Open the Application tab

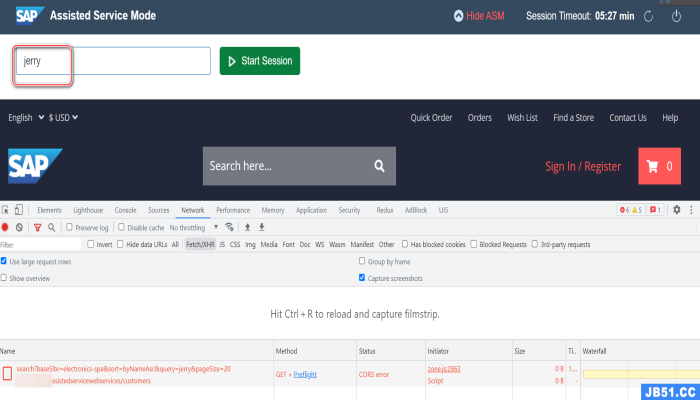coord(311,210)
